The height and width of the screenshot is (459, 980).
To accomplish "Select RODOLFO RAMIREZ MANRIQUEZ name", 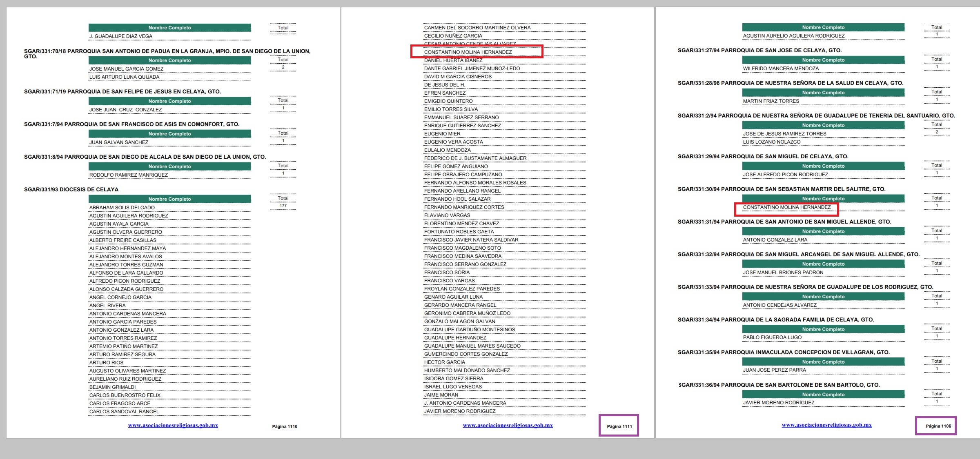I will (x=129, y=175).
